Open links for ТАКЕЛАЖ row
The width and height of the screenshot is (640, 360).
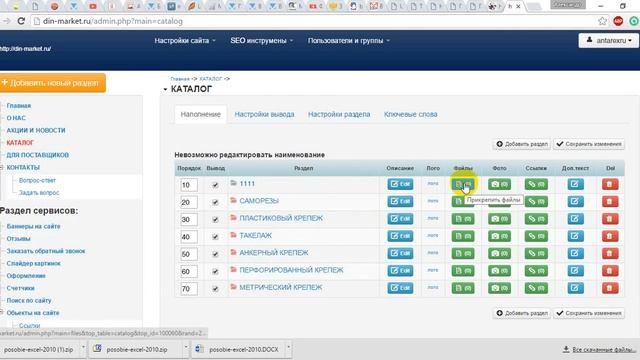(x=536, y=236)
